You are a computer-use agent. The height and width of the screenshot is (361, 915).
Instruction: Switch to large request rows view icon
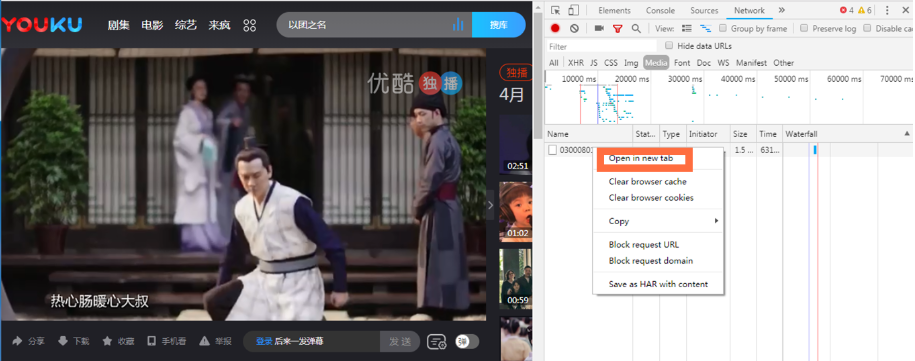coord(687,28)
